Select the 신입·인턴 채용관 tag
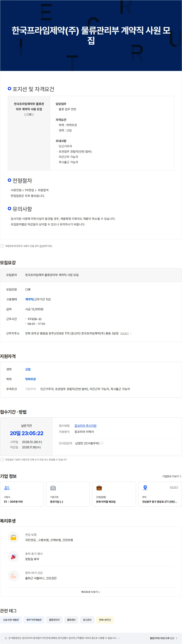 point(11,620)
